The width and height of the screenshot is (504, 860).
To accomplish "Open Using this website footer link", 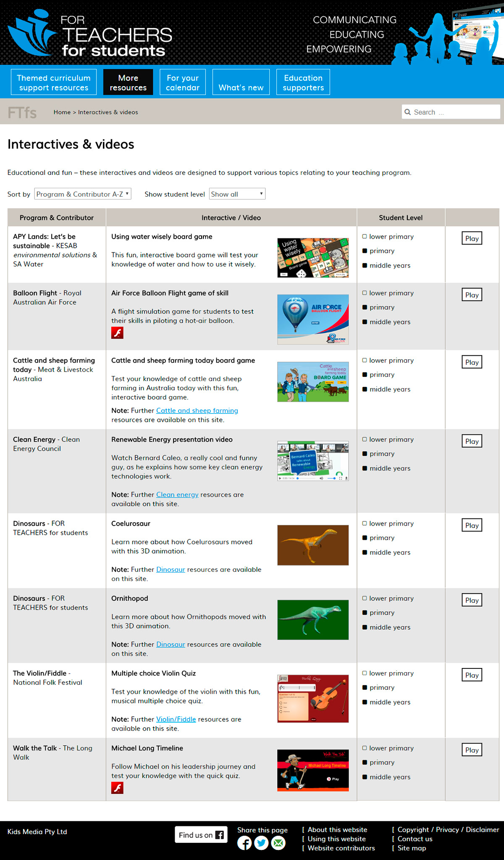I will coord(336,839).
